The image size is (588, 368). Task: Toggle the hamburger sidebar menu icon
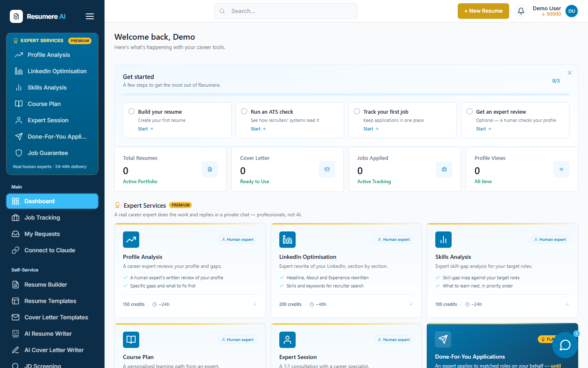point(90,16)
